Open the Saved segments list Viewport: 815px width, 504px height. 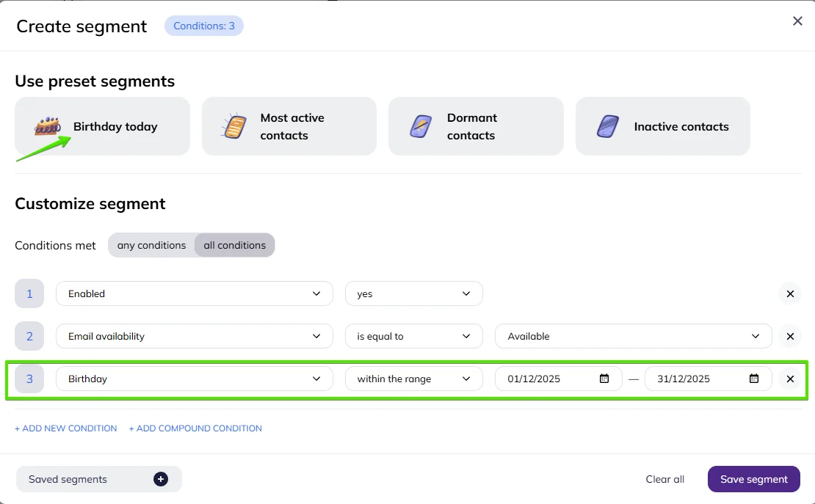pyautogui.click(x=99, y=479)
